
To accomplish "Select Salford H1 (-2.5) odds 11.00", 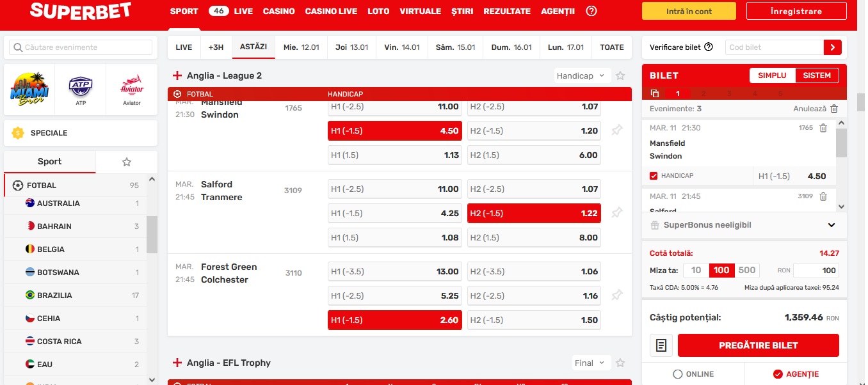I will 395,189.
